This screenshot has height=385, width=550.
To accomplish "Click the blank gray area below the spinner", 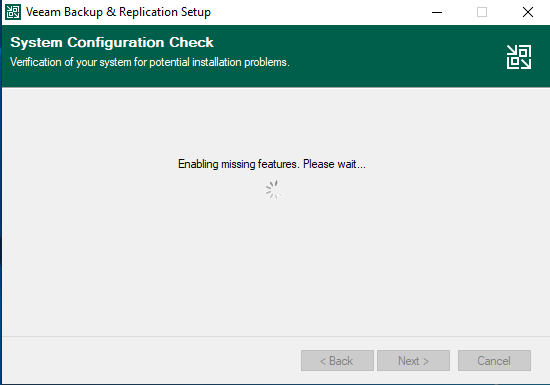I will coord(274,266).
